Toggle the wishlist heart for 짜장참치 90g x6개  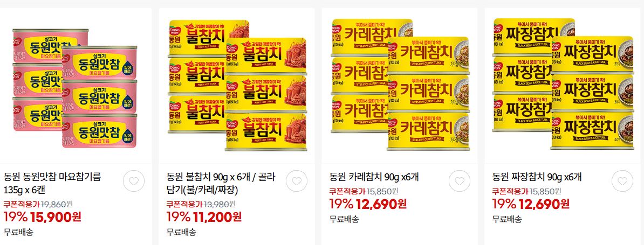[x=622, y=181]
